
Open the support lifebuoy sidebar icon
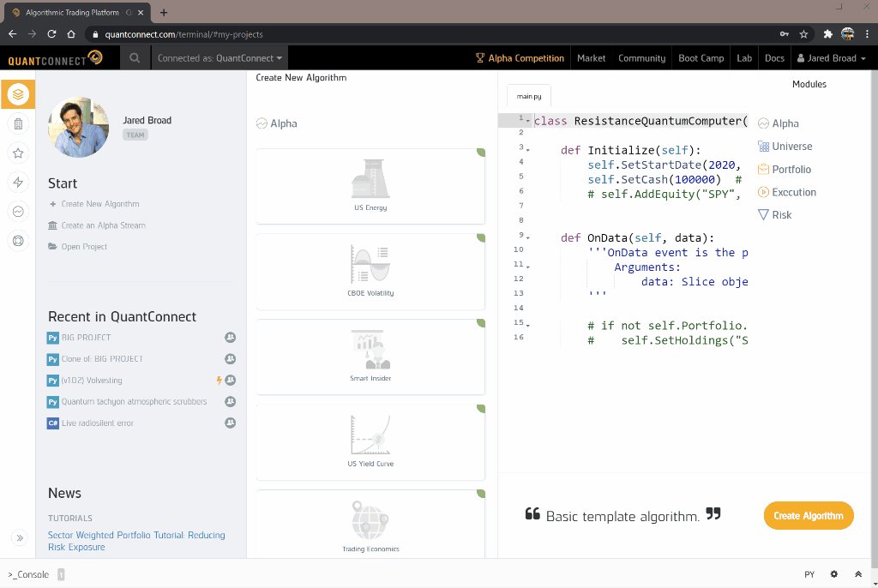pyautogui.click(x=18, y=241)
